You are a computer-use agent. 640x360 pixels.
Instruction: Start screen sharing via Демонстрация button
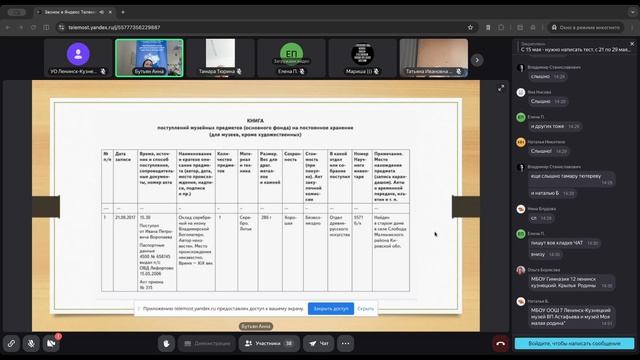207,344
